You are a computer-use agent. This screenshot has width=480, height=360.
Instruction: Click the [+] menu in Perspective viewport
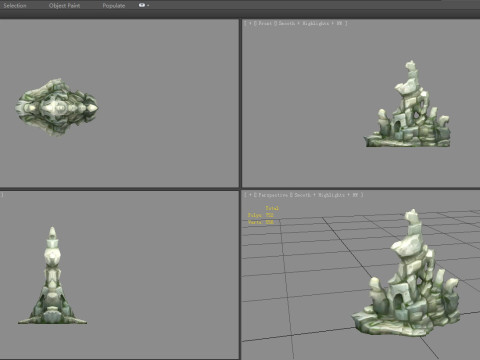(250, 195)
